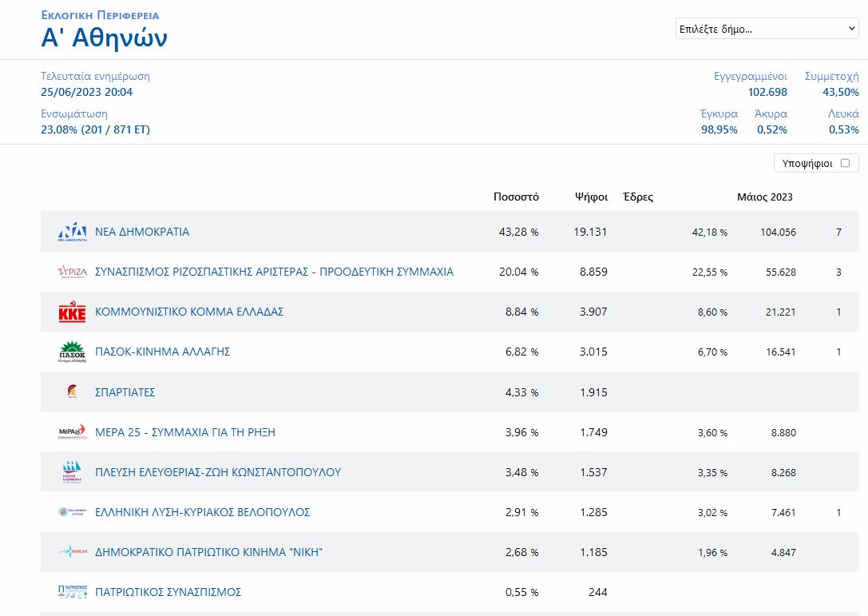
Task: Click the Νέα Δημοκρατία party logo
Action: tap(72, 232)
